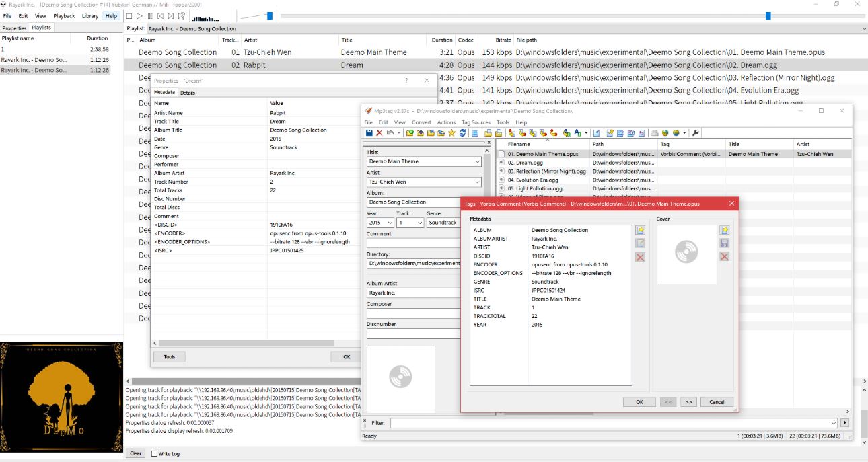The width and height of the screenshot is (868, 462).
Task: Switch to the Properties tab in left panel
Action: (14, 28)
